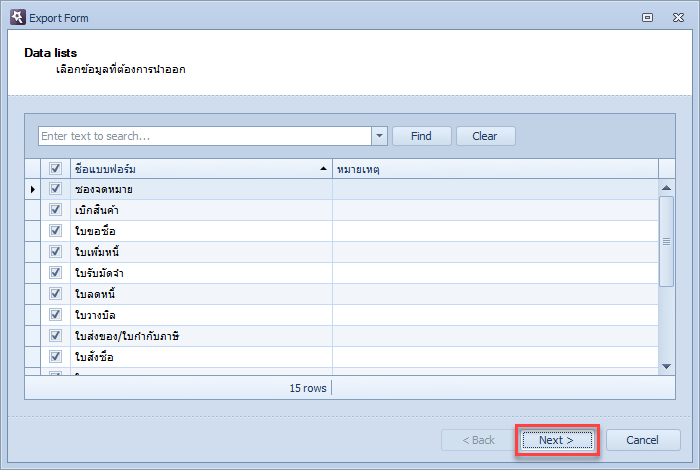Open the search history dropdown arrow
Image resolution: width=700 pixels, height=470 pixels.
(x=379, y=136)
